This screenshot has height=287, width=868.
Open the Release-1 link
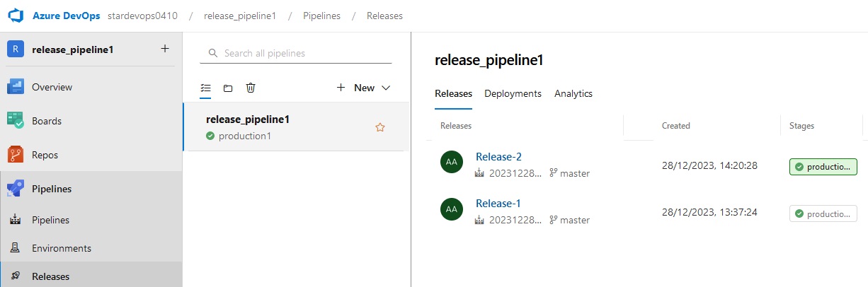pos(498,204)
